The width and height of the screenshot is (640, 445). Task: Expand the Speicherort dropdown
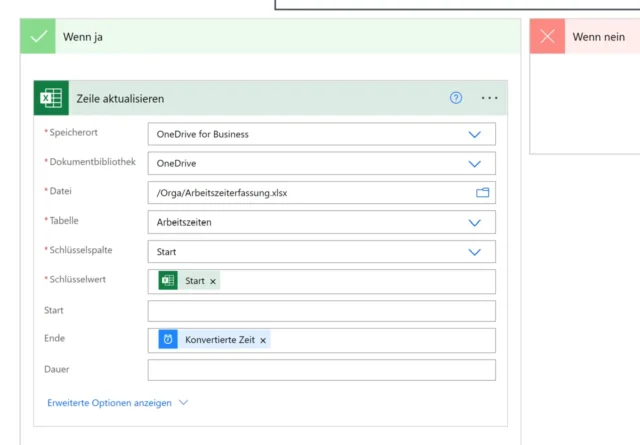(x=474, y=134)
